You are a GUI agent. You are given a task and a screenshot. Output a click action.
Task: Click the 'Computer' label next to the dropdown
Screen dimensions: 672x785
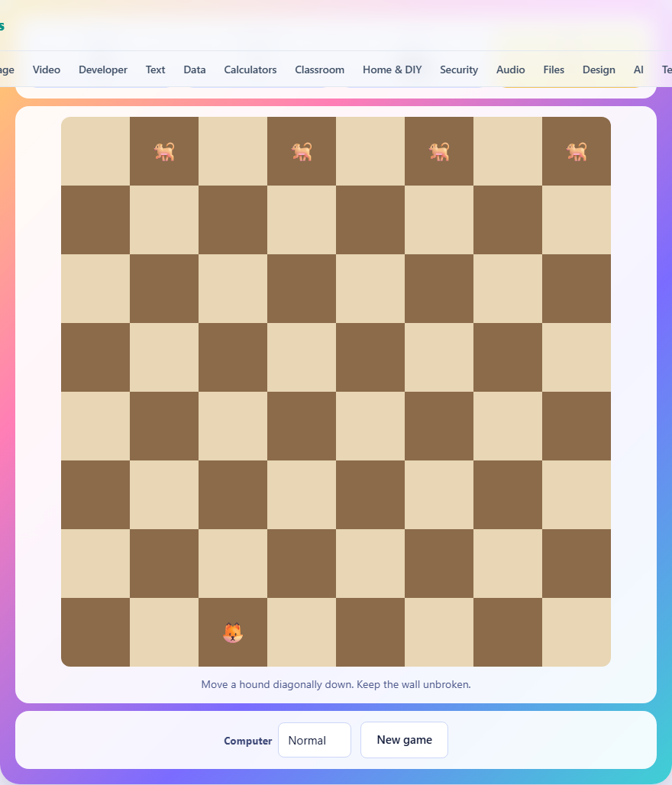click(x=248, y=741)
